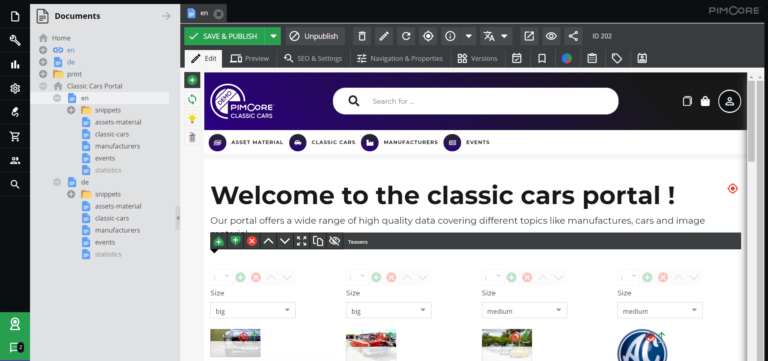Click the delete trash icon in document toolbar

coord(362,36)
